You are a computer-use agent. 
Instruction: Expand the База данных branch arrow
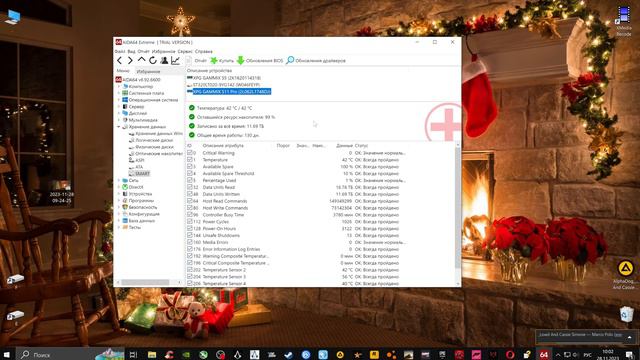pyautogui.click(x=119, y=220)
